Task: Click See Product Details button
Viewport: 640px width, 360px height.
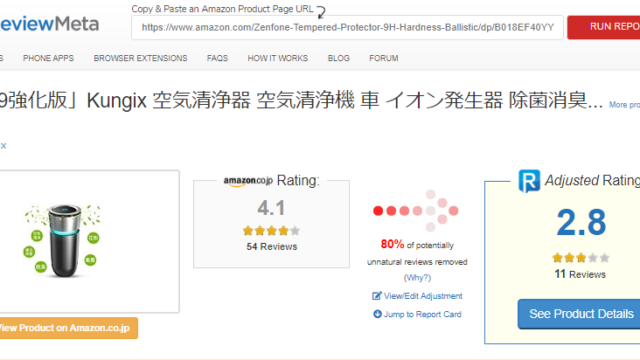Action: [579, 314]
